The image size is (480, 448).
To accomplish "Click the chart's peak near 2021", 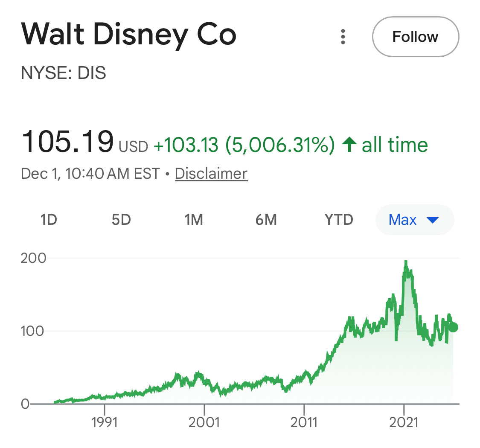I will click(406, 262).
